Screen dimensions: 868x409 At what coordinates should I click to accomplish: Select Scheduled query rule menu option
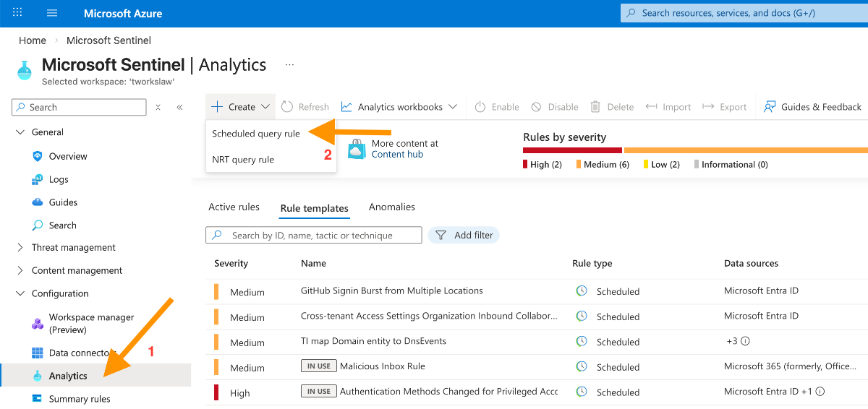[256, 134]
